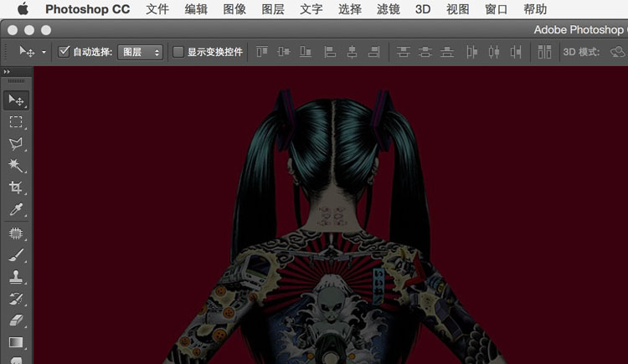Expand the collapsed toolbox double-arrow
The height and width of the screenshot is (364, 628).
(7, 72)
